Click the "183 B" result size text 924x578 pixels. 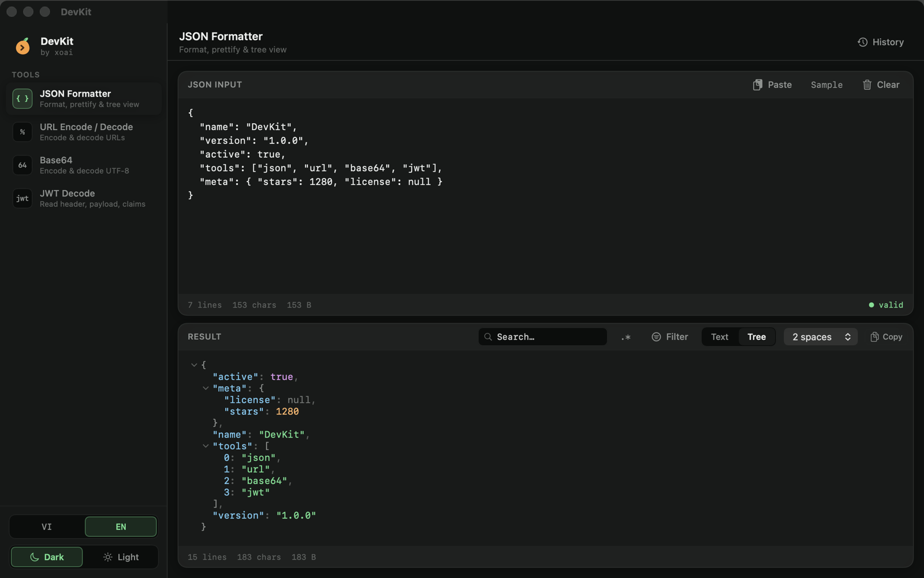[x=304, y=557]
